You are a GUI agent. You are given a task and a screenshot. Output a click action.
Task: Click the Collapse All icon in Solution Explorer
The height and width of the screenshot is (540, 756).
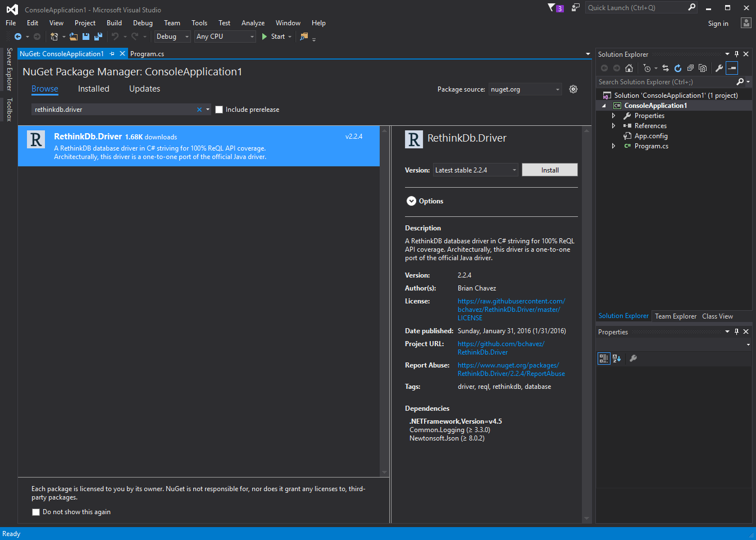click(x=690, y=68)
